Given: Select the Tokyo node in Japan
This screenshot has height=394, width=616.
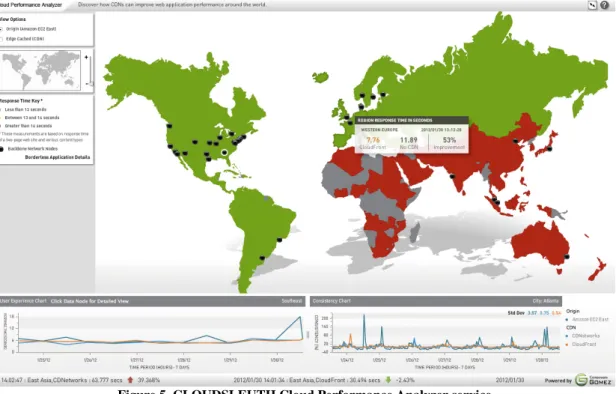Looking at the screenshot, I should (549, 149).
